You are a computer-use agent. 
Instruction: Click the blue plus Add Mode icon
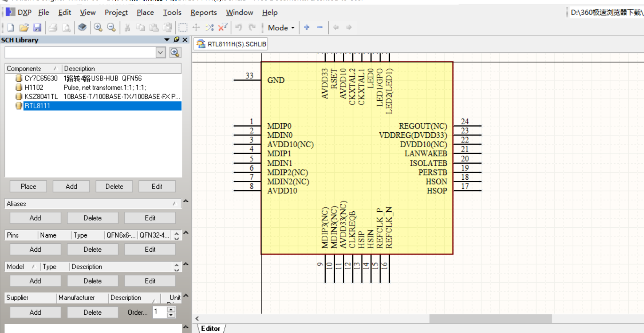click(307, 27)
